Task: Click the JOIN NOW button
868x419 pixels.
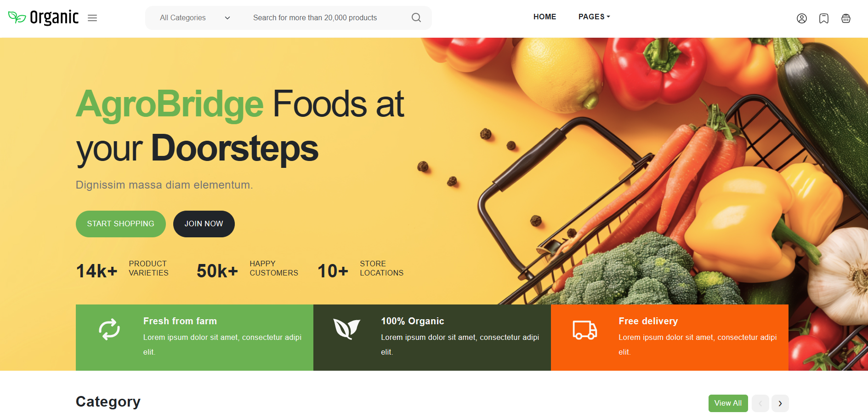Action: [204, 224]
